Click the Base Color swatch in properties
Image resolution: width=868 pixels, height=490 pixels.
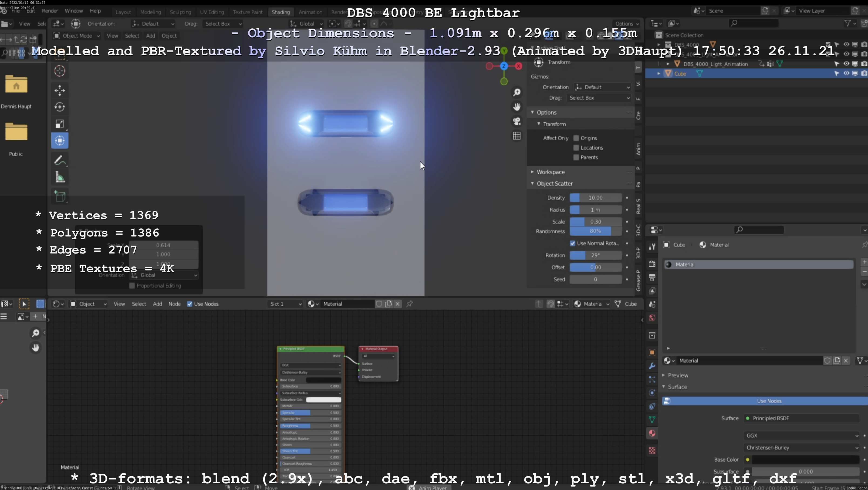pos(805,460)
